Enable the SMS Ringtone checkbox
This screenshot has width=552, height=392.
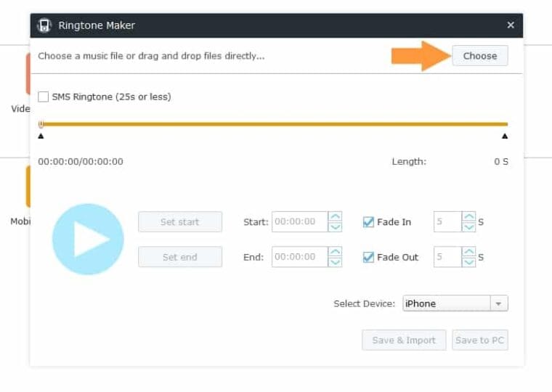tap(44, 97)
